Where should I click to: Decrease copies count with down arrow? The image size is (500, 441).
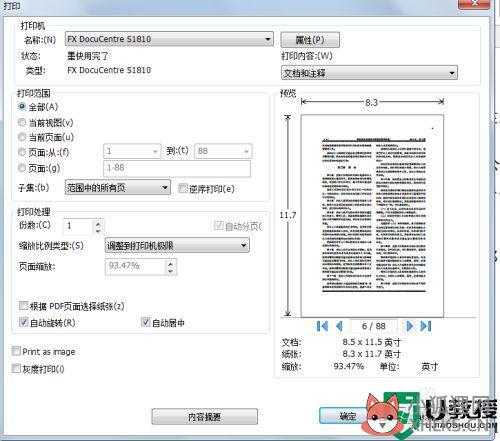point(98,230)
